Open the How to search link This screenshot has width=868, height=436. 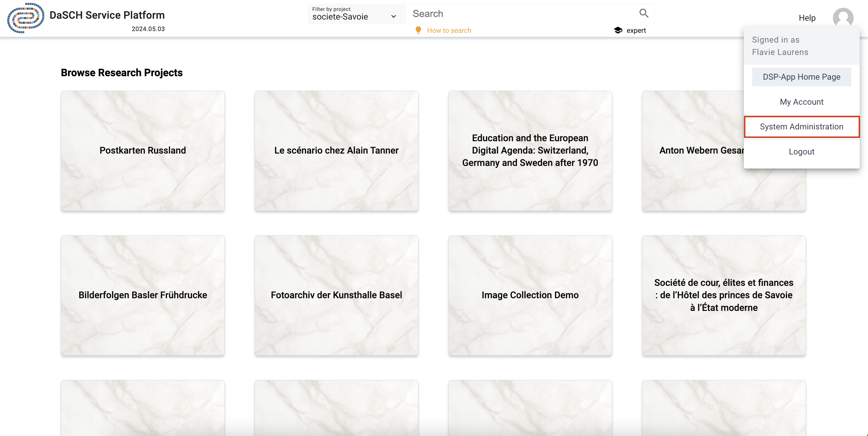pos(449,30)
